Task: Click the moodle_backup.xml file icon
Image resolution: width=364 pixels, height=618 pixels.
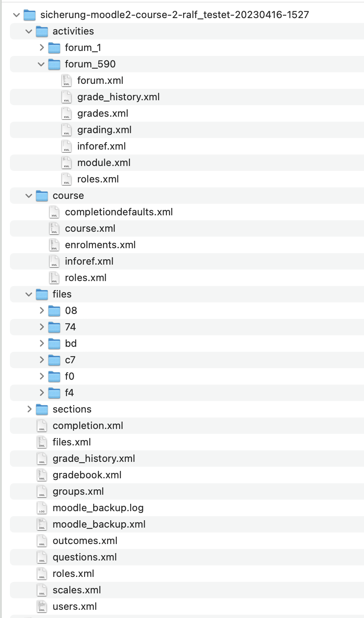Action: coord(42,524)
